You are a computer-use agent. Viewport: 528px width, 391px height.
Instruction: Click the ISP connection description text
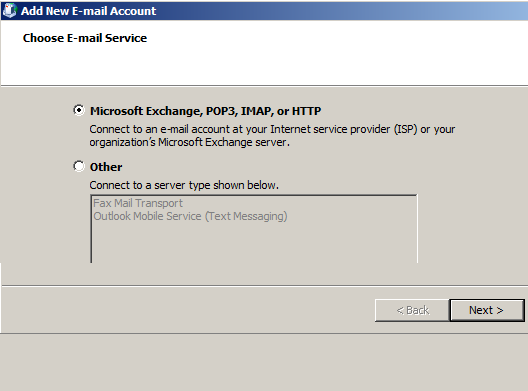click(272, 136)
